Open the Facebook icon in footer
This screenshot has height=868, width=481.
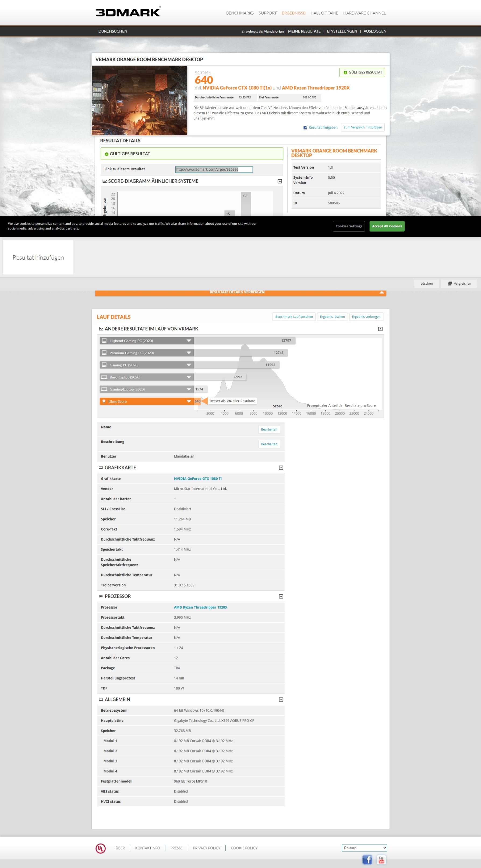coord(367,859)
